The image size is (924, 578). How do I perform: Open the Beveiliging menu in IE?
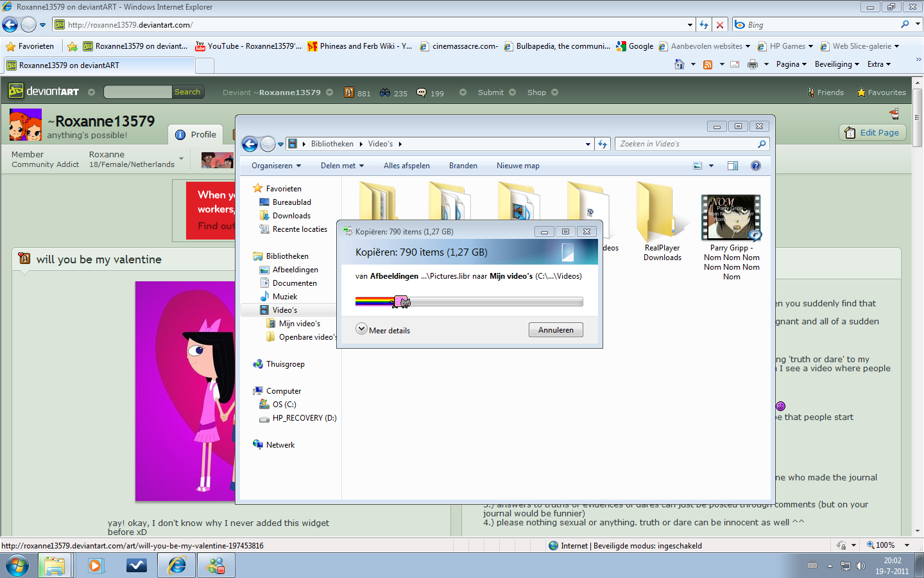(x=837, y=64)
